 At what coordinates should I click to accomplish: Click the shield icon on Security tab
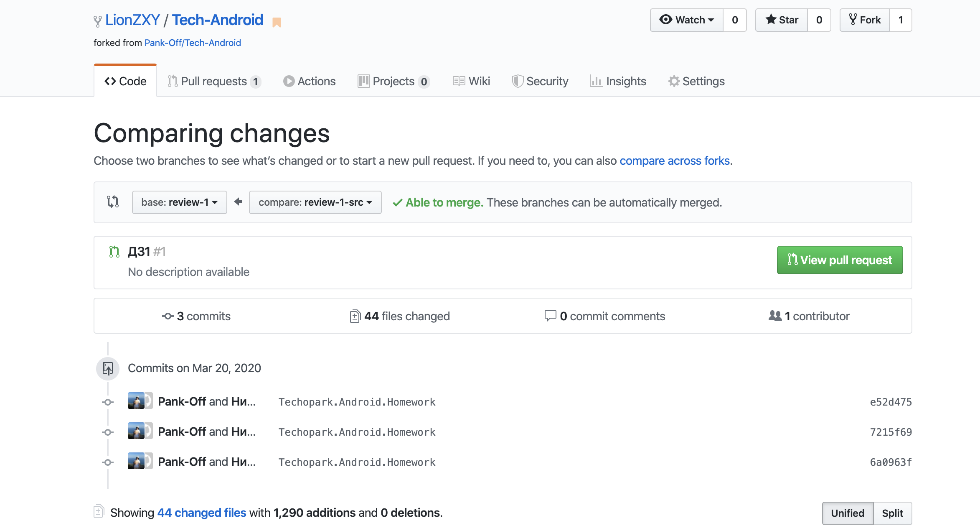click(x=518, y=81)
